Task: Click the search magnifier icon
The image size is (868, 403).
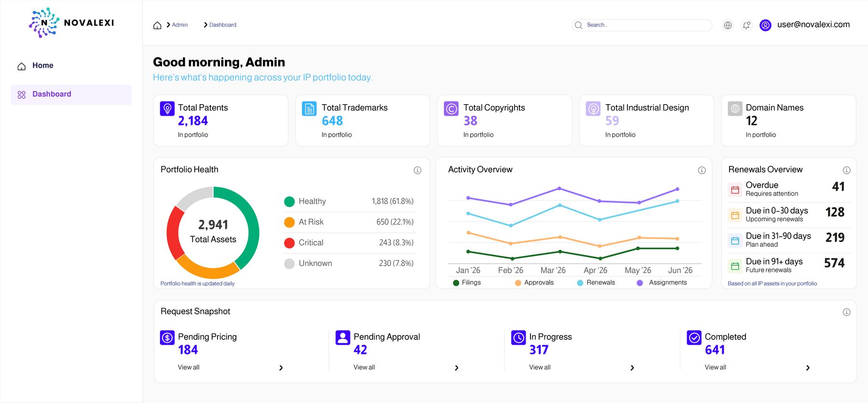Action: coord(579,25)
